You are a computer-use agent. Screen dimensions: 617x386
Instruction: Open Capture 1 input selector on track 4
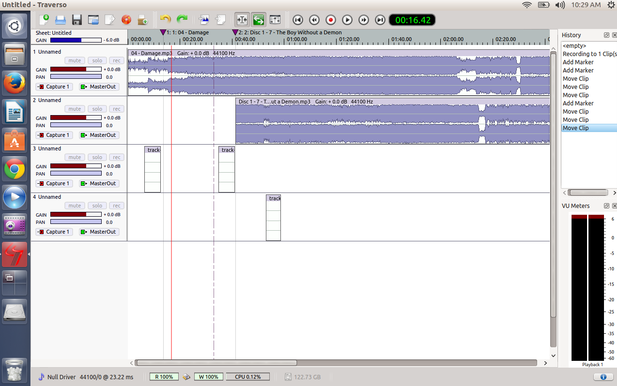point(54,232)
